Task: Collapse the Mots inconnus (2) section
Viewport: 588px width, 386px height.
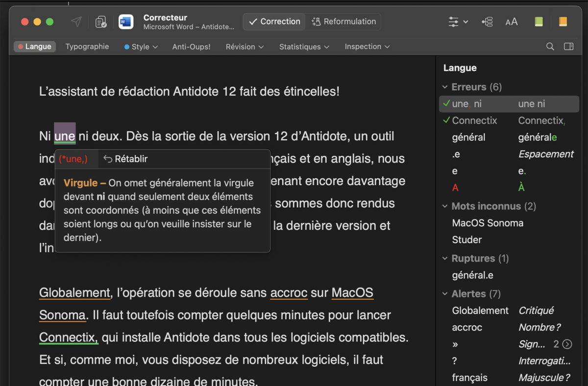Action: 445,206
